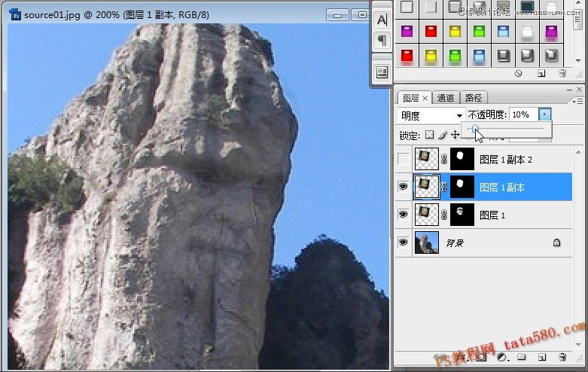Close the Layers panel group
The width and height of the screenshot is (588, 372).
(x=580, y=90)
